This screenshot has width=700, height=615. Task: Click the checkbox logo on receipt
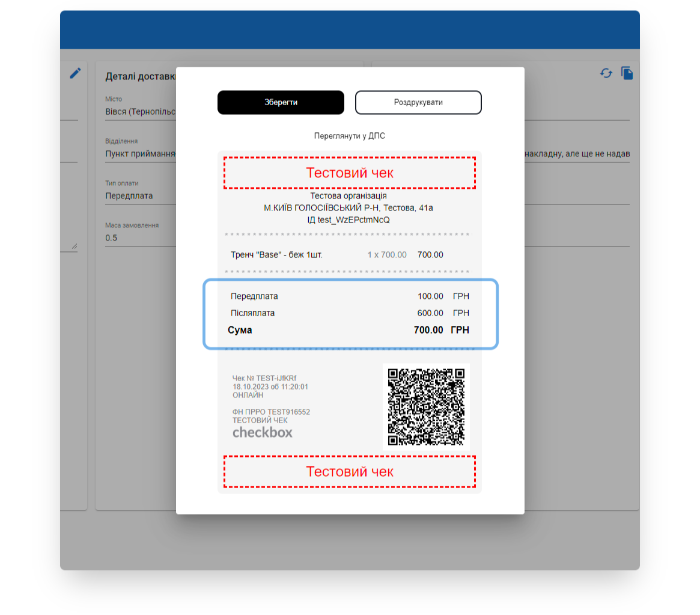263,432
